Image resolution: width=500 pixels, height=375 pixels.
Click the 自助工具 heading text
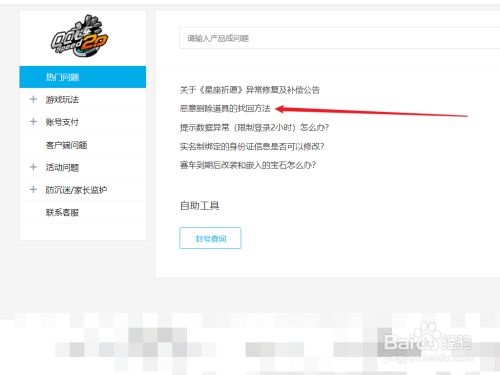pos(200,206)
